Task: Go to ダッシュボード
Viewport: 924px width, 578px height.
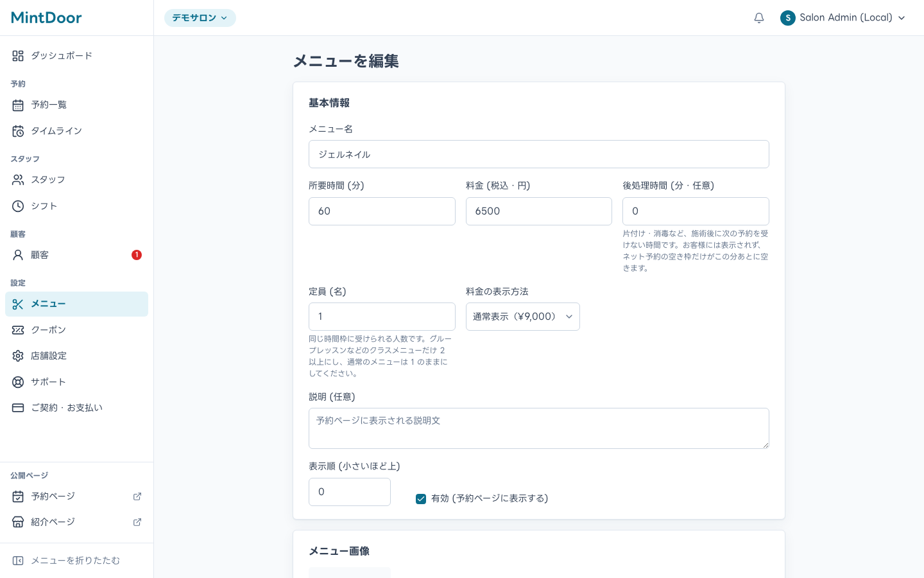Action: [x=76, y=56]
